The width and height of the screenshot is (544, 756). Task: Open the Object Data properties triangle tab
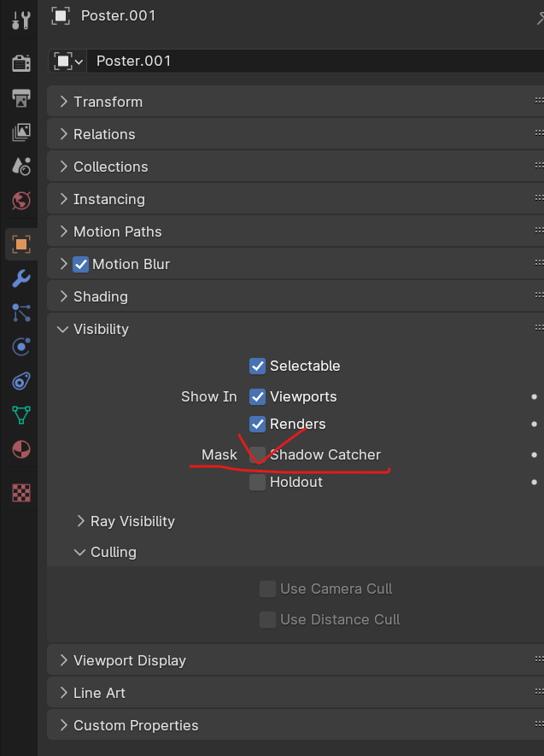click(x=21, y=414)
